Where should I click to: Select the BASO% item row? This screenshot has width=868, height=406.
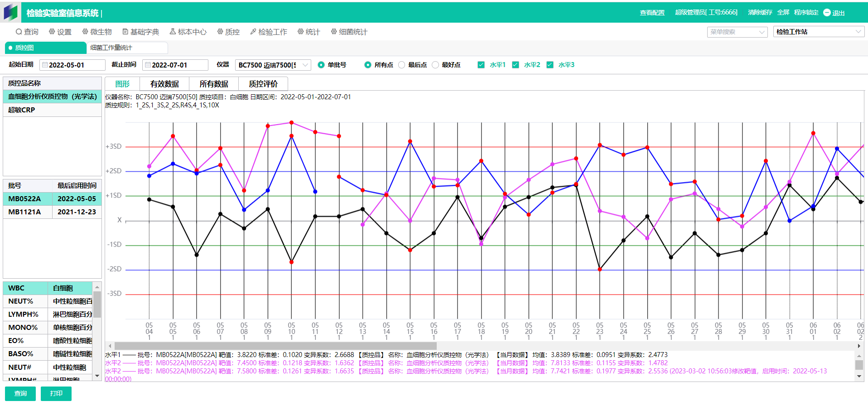48,353
